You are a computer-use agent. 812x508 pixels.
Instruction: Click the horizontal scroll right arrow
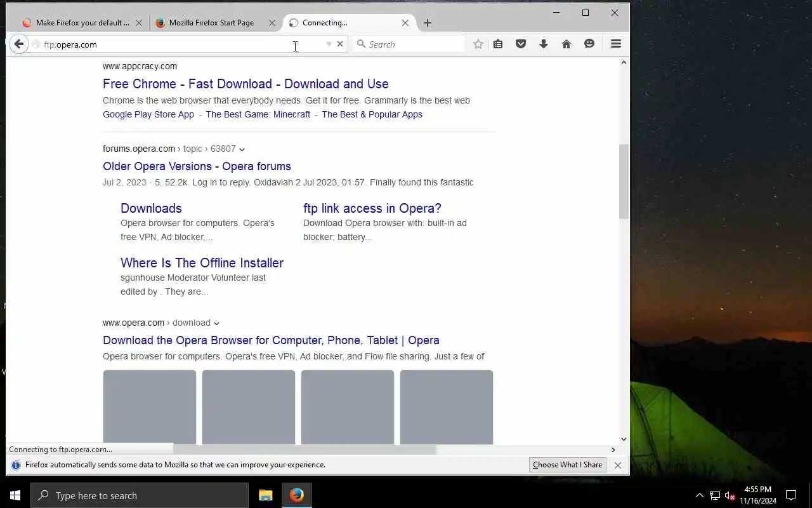613,450
